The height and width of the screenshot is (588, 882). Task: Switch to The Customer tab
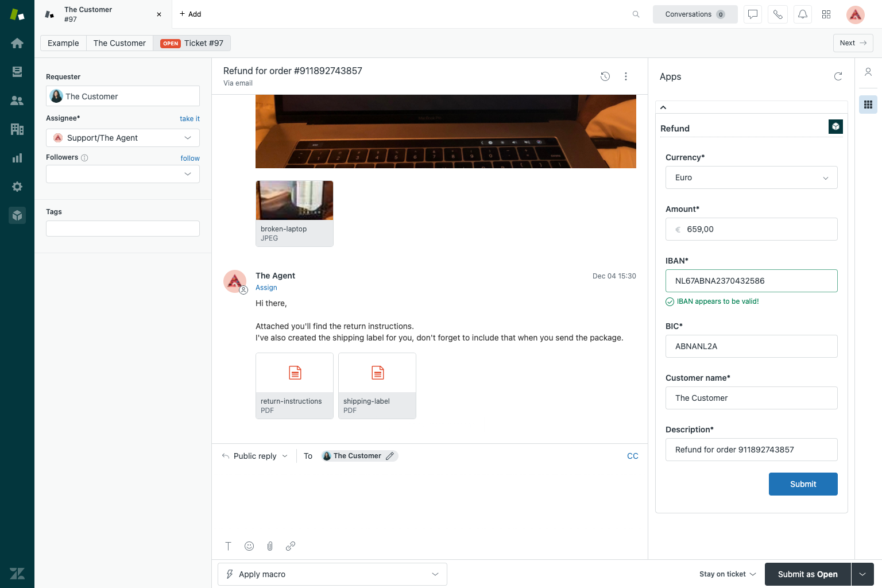pyautogui.click(x=119, y=43)
